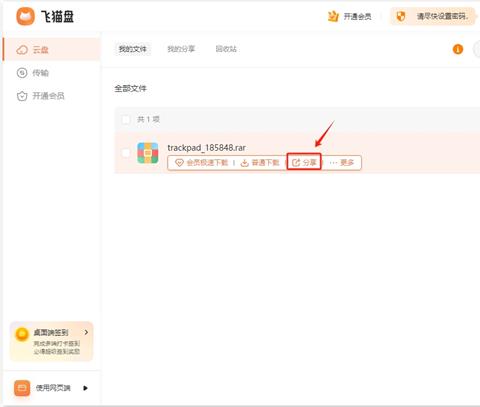Open the 云盘 cloud icon in sidebar
This screenshot has height=407, width=480.
tap(22, 50)
